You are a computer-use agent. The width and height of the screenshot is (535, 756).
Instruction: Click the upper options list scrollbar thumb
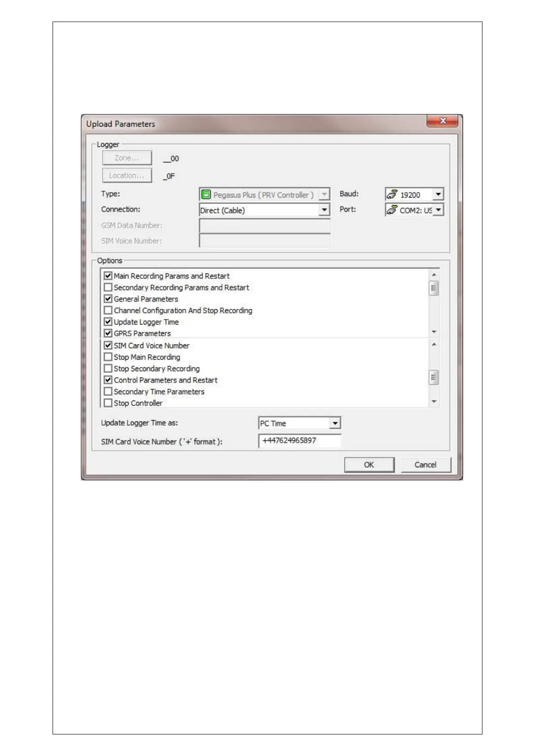tap(434, 288)
